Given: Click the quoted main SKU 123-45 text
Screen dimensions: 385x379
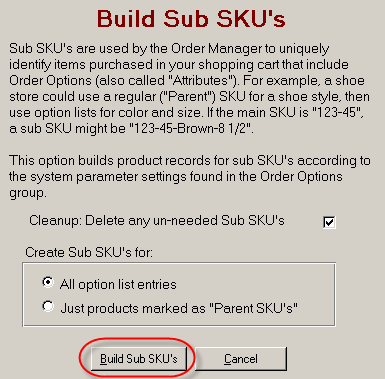Looking at the screenshot, I should pos(336,113).
